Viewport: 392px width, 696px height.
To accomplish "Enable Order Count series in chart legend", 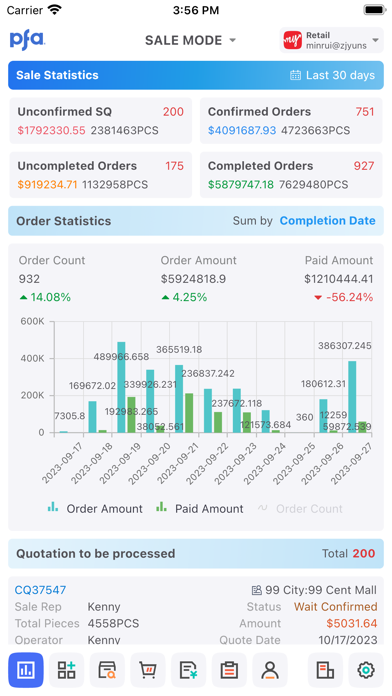I will (x=301, y=509).
